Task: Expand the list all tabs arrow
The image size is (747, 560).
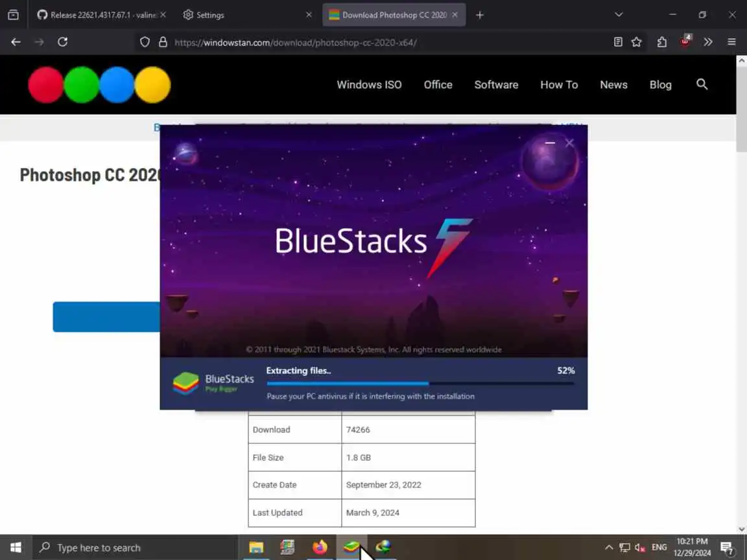Action: (x=619, y=15)
